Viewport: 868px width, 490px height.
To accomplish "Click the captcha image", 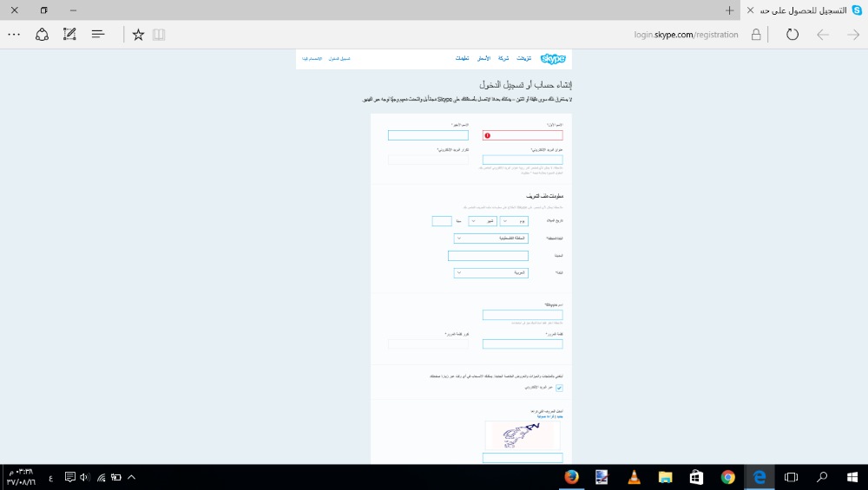I will point(523,435).
